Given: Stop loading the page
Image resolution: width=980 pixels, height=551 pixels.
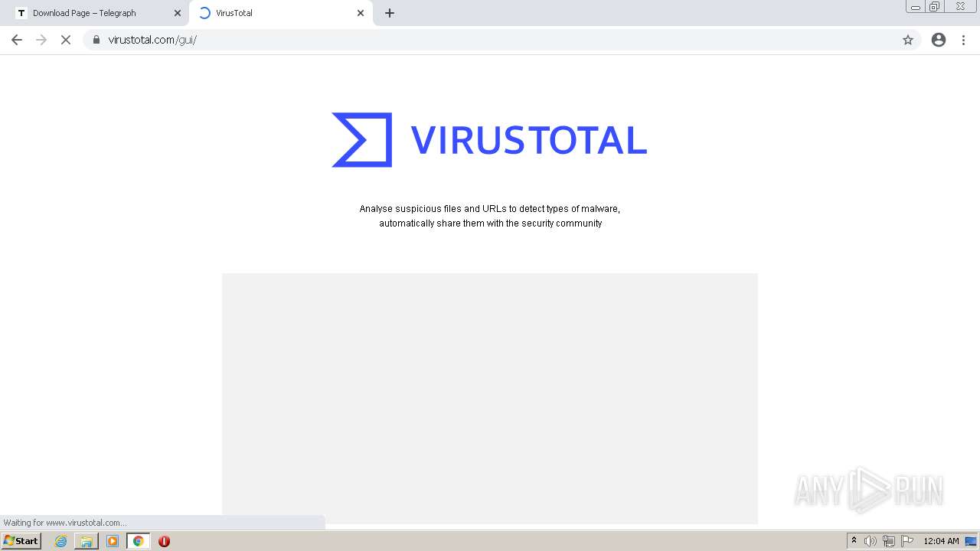Looking at the screenshot, I should 66,40.
